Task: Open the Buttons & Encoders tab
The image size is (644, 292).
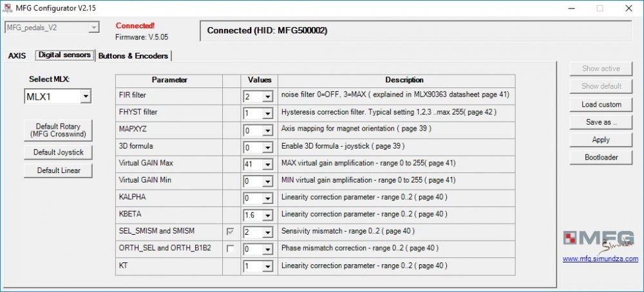Action: click(x=133, y=56)
